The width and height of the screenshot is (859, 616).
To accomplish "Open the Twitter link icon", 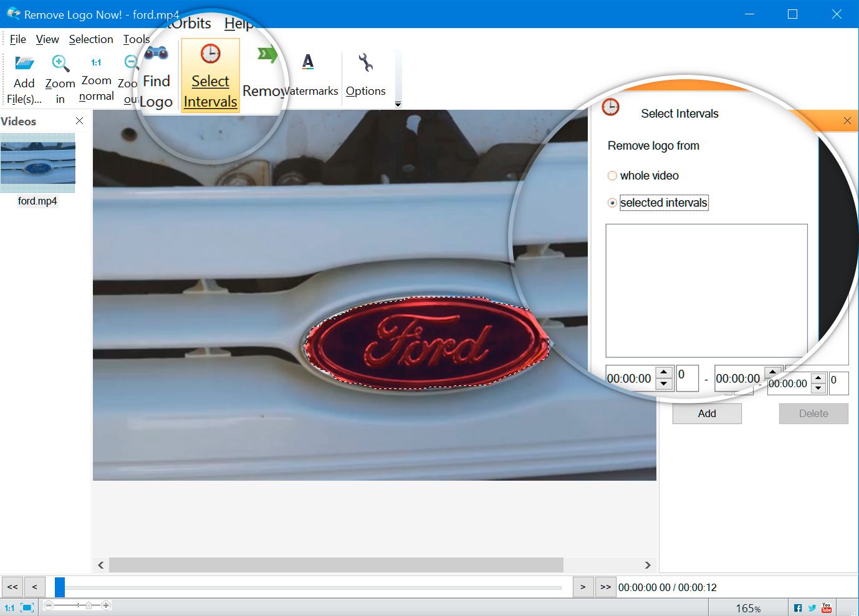I will point(812,608).
